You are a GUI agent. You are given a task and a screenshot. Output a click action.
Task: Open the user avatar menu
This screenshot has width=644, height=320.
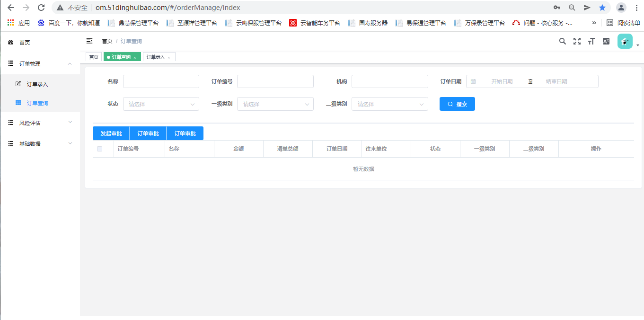[625, 42]
